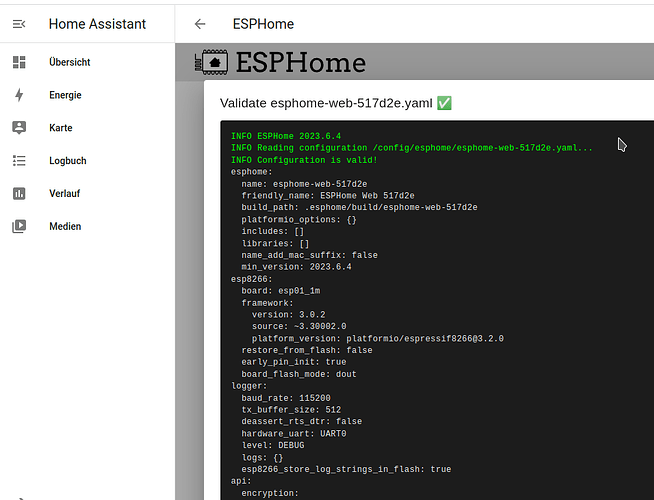654x500 pixels.
Task: Click the 'name_add_mac_suffix: false' line
Action: pos(309,255)
